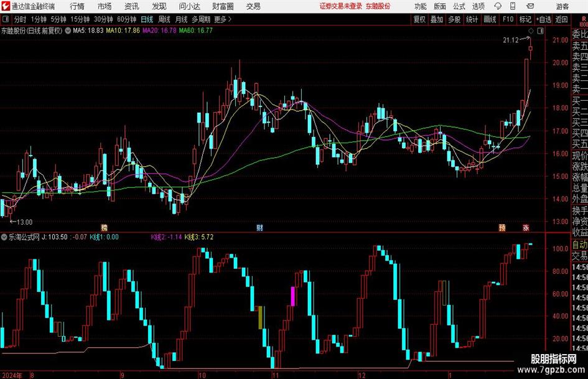Viewport: 588px width, 379px height.
Task: Open the 功能 menu
Action: (421, 6)
